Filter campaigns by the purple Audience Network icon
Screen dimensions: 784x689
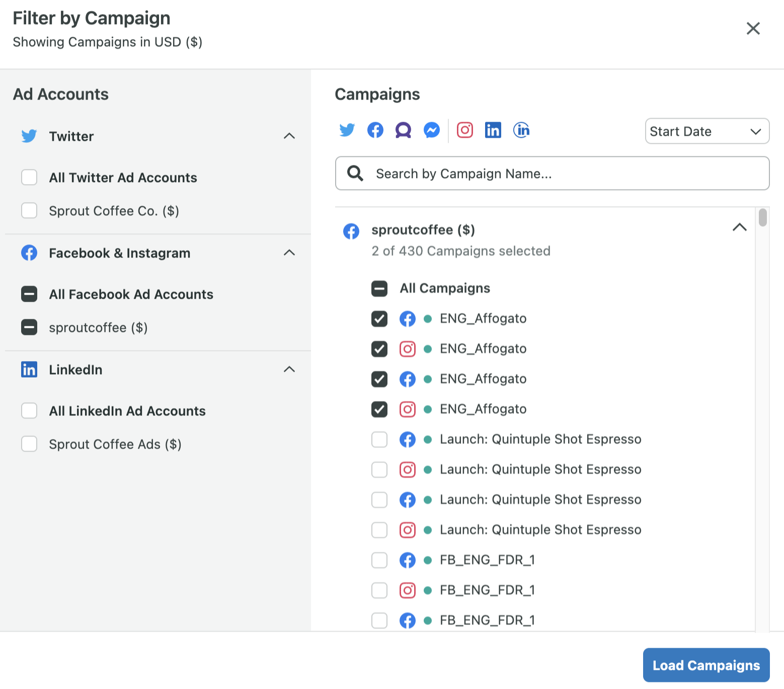(x=404, y=130)
